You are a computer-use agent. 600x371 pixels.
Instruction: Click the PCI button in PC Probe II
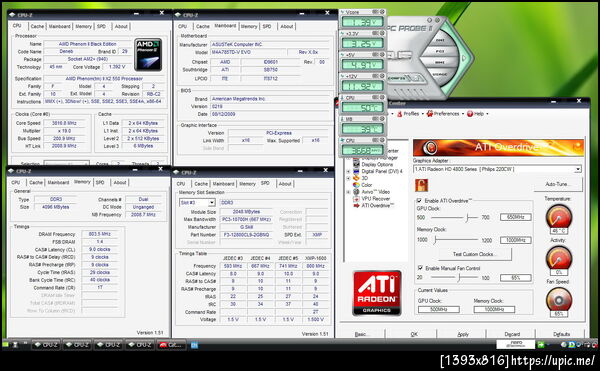(x=440, y=51)
